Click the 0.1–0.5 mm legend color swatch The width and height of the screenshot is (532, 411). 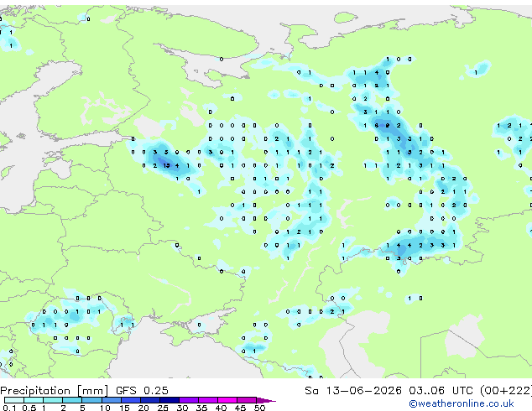coord(14,400)
